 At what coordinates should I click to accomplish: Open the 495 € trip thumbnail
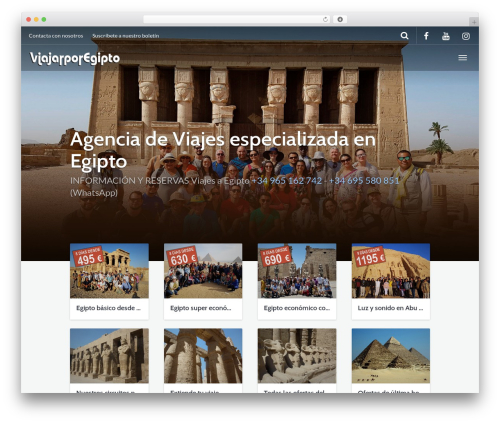(109, 271)
